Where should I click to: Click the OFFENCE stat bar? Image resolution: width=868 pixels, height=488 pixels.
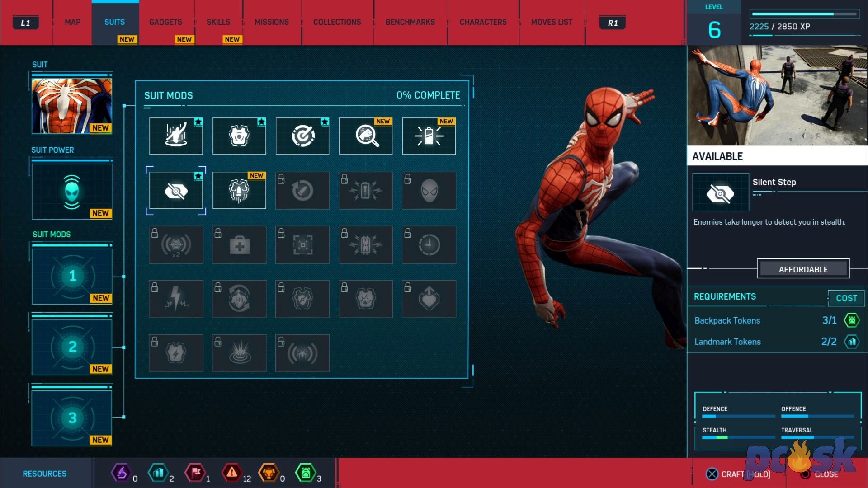coord(817,416)
